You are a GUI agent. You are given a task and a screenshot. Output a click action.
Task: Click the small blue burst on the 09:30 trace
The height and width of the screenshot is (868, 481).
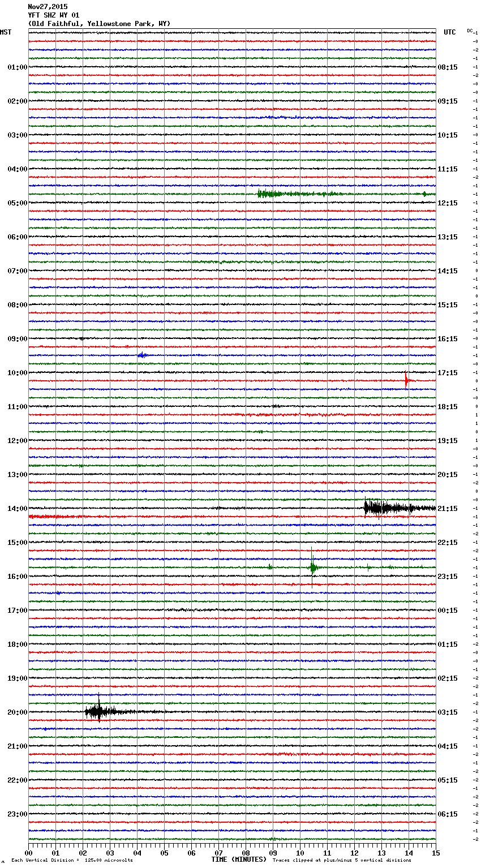(x=143, y=355)
